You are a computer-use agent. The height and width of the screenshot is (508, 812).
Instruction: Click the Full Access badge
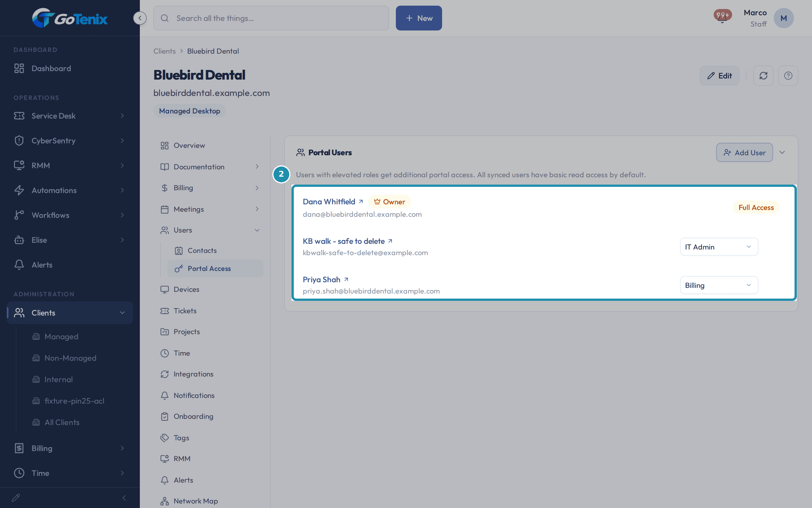pos(756,208)
